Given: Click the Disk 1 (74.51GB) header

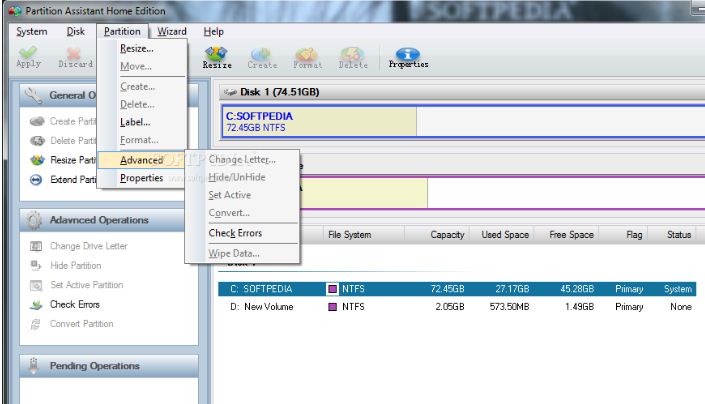Looking at the screenshot, I should coord(462,92).
